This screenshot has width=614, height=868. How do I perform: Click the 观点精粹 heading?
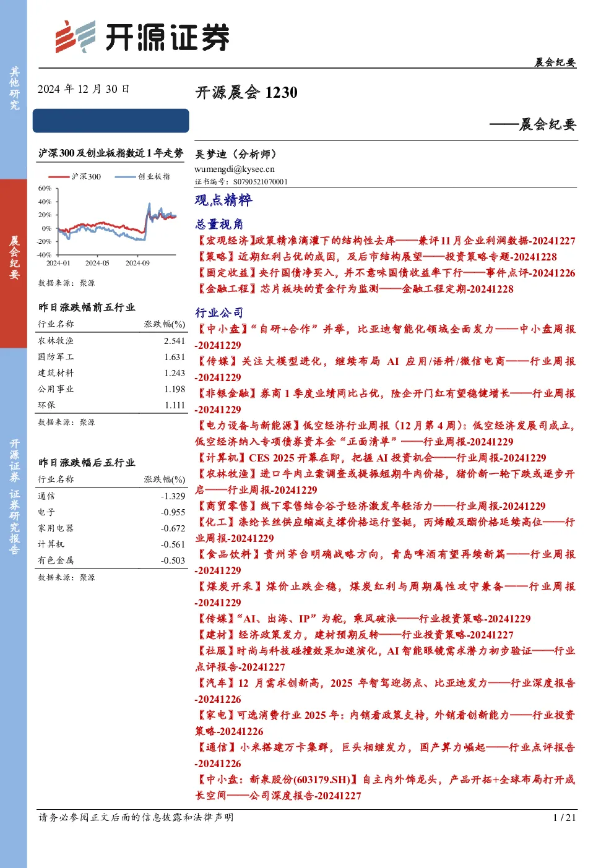223,200
